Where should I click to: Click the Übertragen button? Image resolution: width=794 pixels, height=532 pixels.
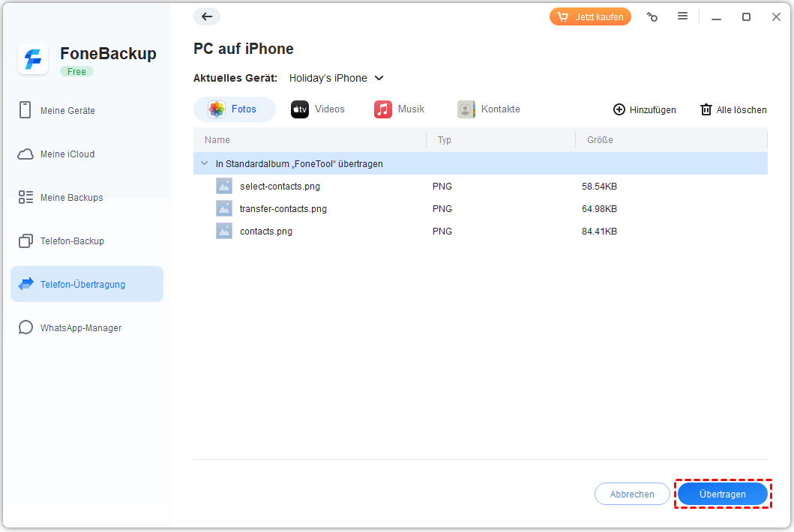coord(723,494)
